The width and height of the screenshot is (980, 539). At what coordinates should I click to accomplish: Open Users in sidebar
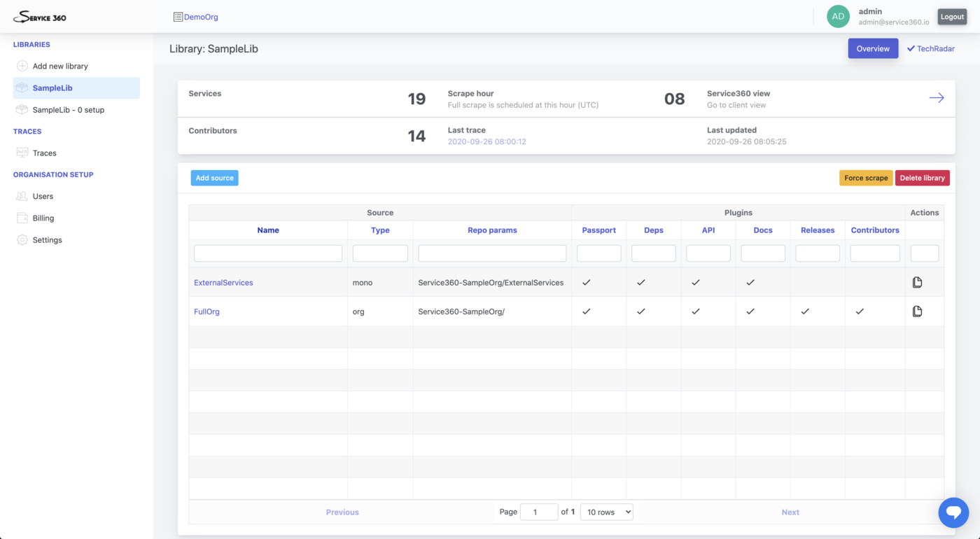click(76, 196)
